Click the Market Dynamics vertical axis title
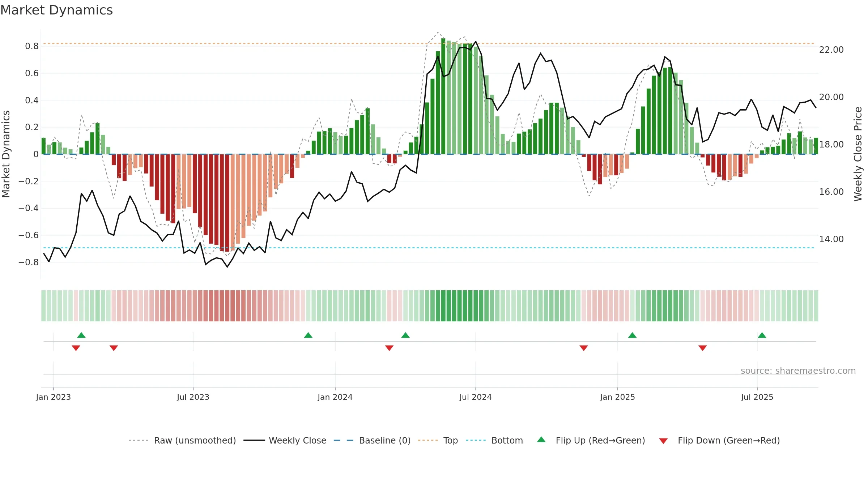 pos(6,154)
